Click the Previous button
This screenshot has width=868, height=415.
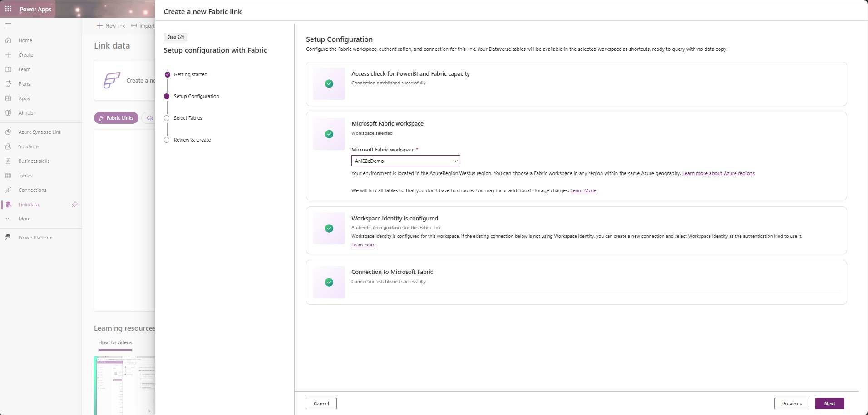click(x=792, y=404)
